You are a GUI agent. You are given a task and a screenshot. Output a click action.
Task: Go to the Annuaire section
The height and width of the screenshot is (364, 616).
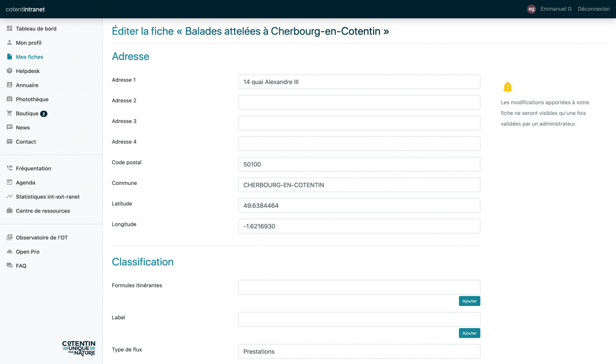coord(27,85)
